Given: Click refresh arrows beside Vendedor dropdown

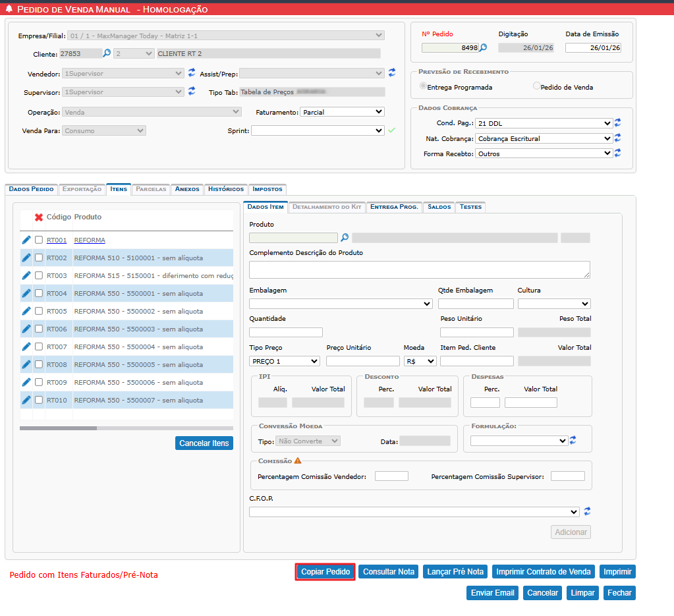Looking at the screenshot, I should pyautogui.click(x=192, y=72).
